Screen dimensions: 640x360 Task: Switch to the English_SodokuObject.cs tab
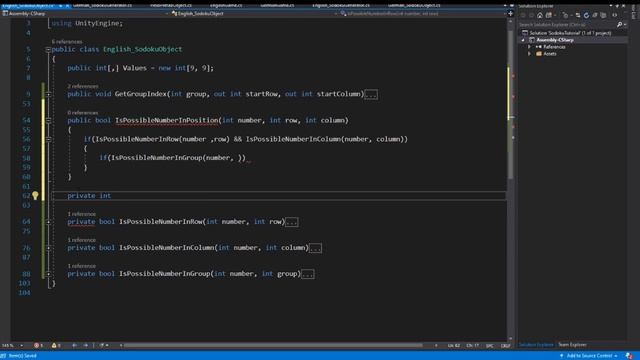[29, 6]
